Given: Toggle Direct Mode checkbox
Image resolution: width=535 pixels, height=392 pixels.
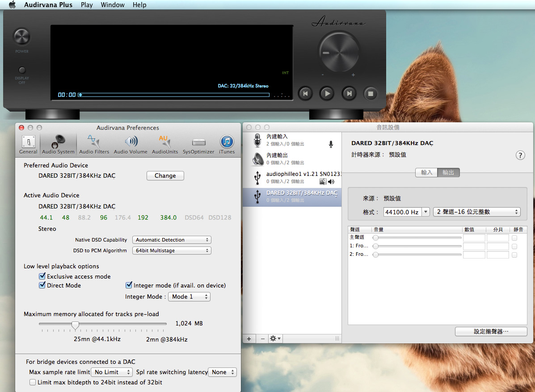Looking at the screenshot, I should pos(42,285).
